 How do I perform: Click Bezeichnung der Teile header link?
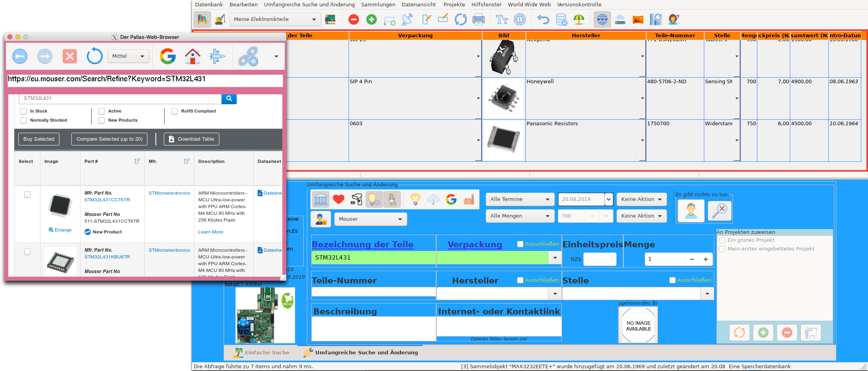pos(363,244)
